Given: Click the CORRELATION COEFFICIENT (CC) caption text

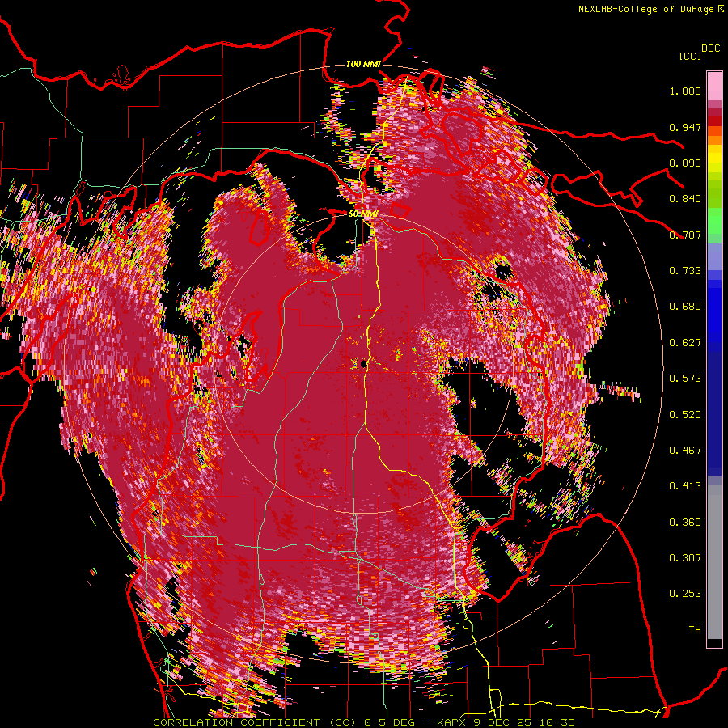Looking at the screenshot, I should click(x=254, y=722).
